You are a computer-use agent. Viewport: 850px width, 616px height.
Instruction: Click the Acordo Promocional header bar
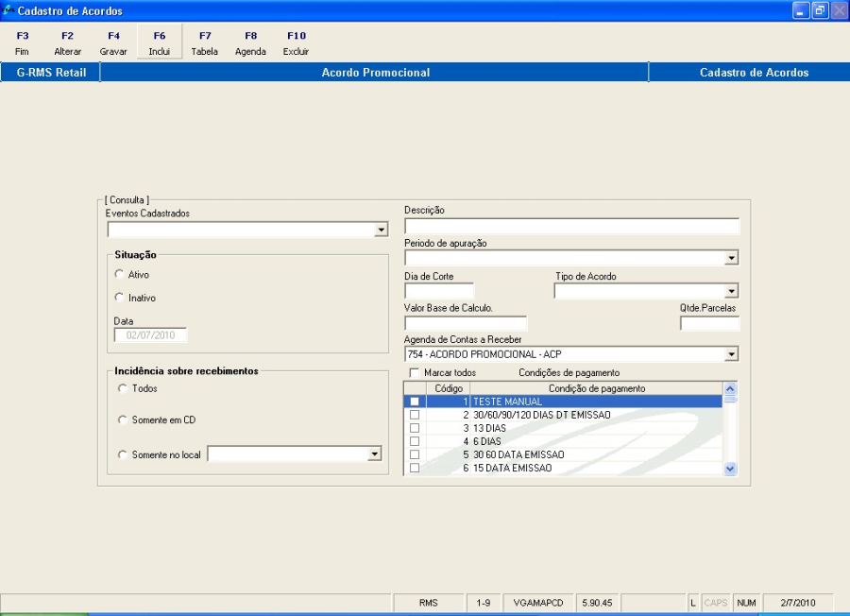(375, 72)
